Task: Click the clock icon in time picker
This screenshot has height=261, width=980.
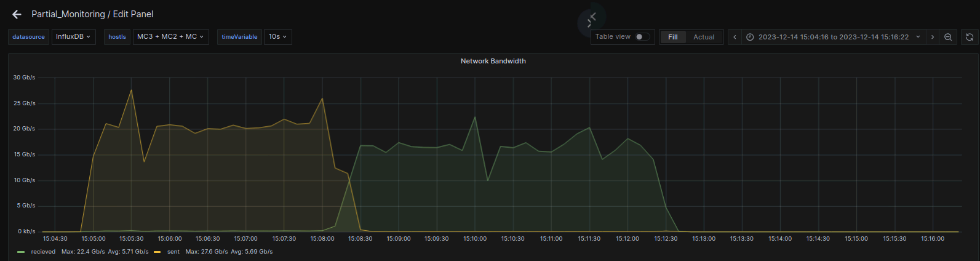Action: (750, 37)
